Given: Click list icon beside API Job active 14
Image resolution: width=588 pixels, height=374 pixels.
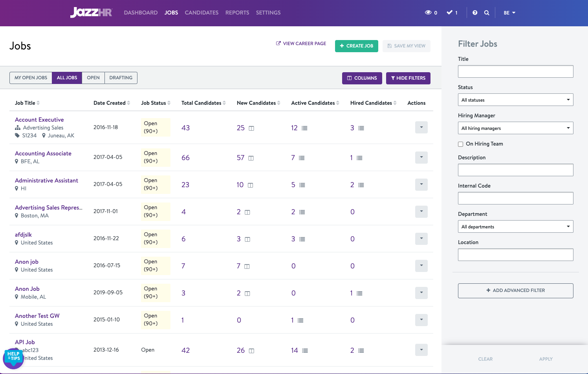Looking at the screenshot, I should tap(305, 351).
